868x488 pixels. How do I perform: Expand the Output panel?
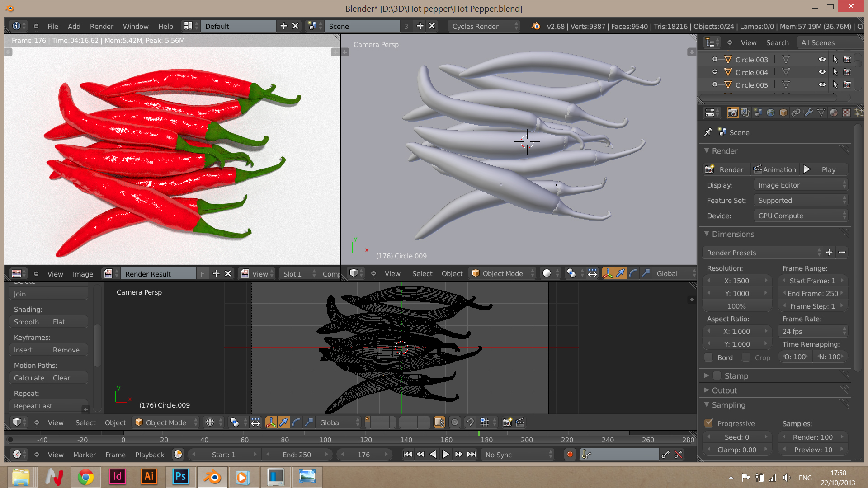[724, 390]
